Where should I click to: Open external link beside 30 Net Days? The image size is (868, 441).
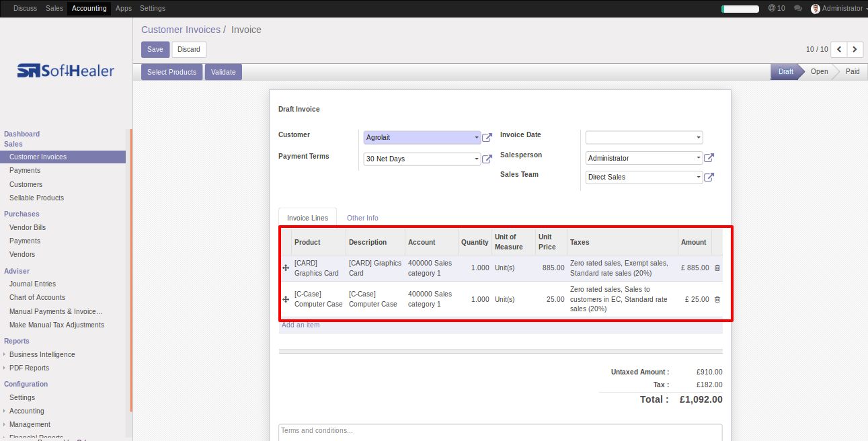487,159
